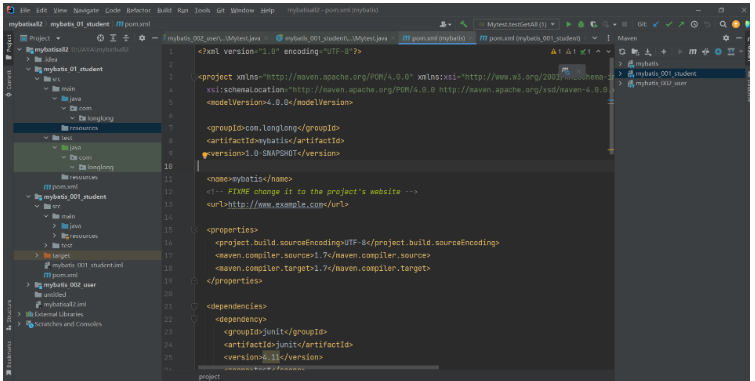Select mybatisall2.iml file in tree

(x=60, y=304)
